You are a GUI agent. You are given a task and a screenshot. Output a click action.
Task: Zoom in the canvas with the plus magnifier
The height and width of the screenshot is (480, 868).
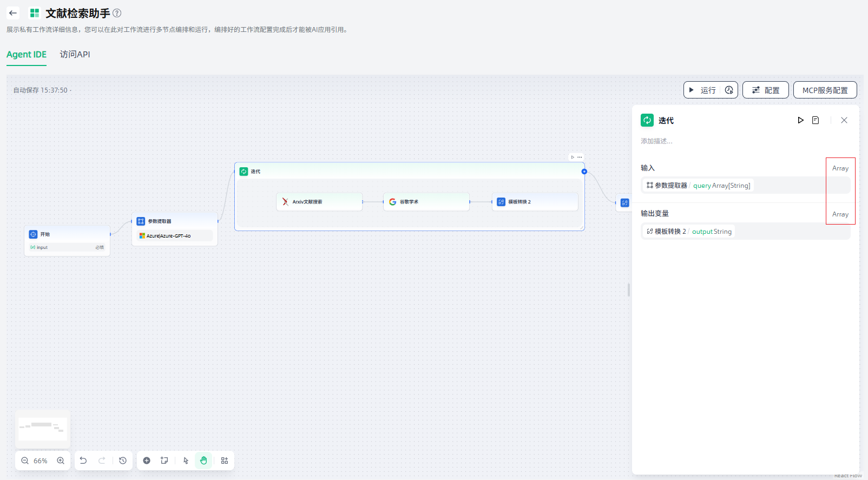61,461
